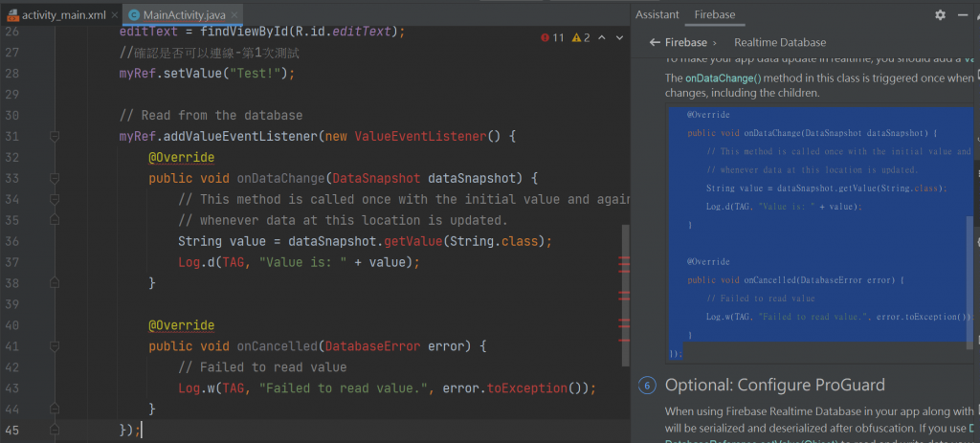Collapse the code block at line 31
Image resolution: width=980 pixels, height=443 pixels.
[55, 136]
